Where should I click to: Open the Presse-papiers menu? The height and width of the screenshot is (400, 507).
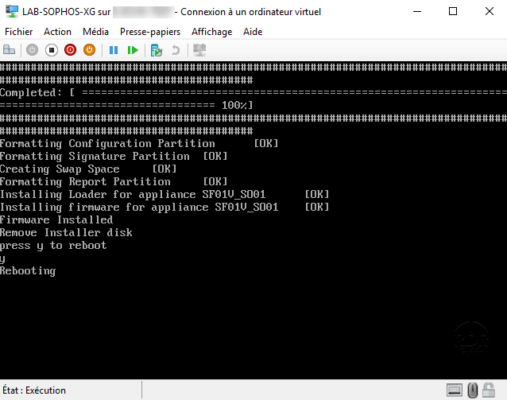pos(150,32)
